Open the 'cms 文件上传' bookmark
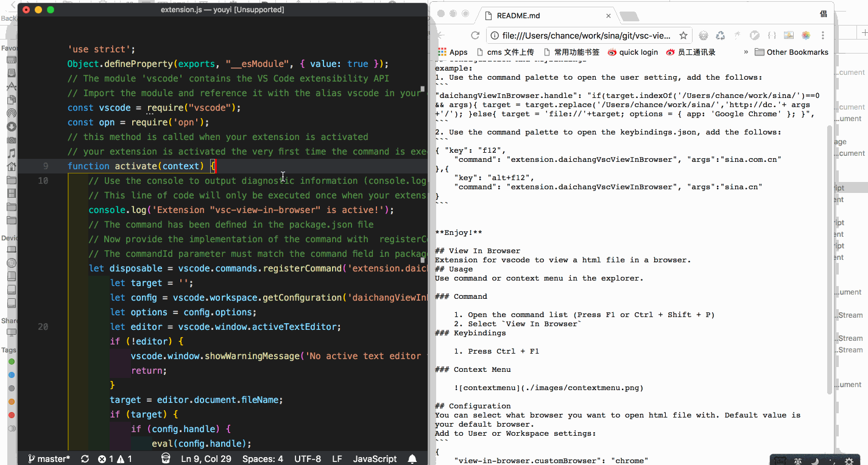 point(506,52)
